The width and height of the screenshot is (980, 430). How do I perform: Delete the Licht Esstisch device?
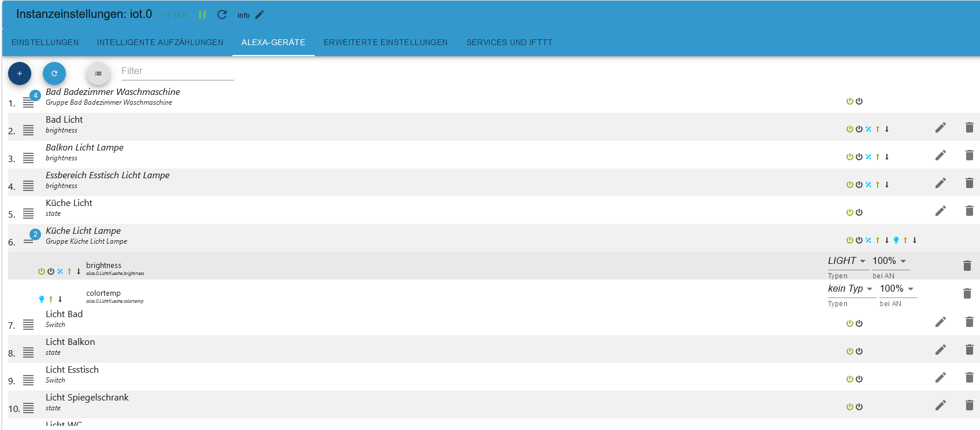pyautogui.click(x=970, y=377)
